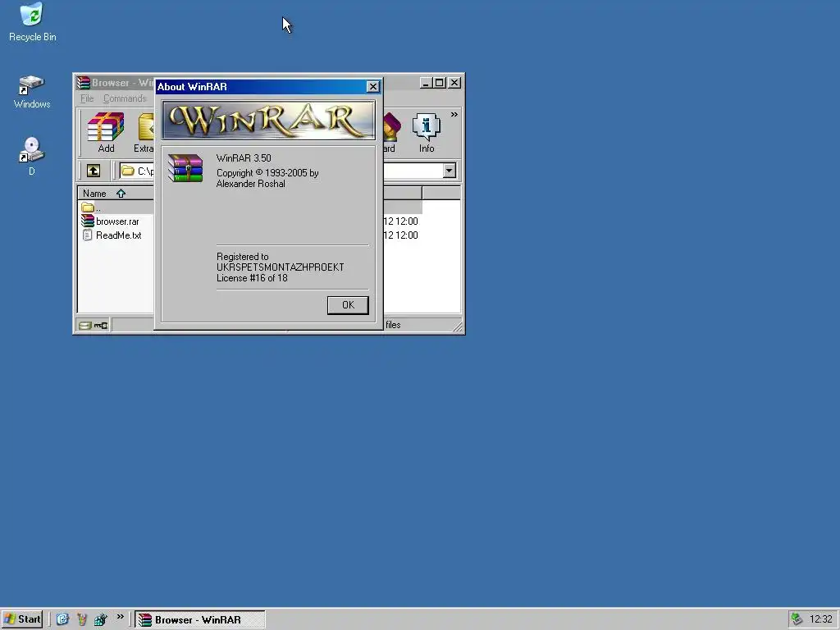Click the Internet Explorer quick launch icon
The image size is (840, 630).
tap(62, 619)
